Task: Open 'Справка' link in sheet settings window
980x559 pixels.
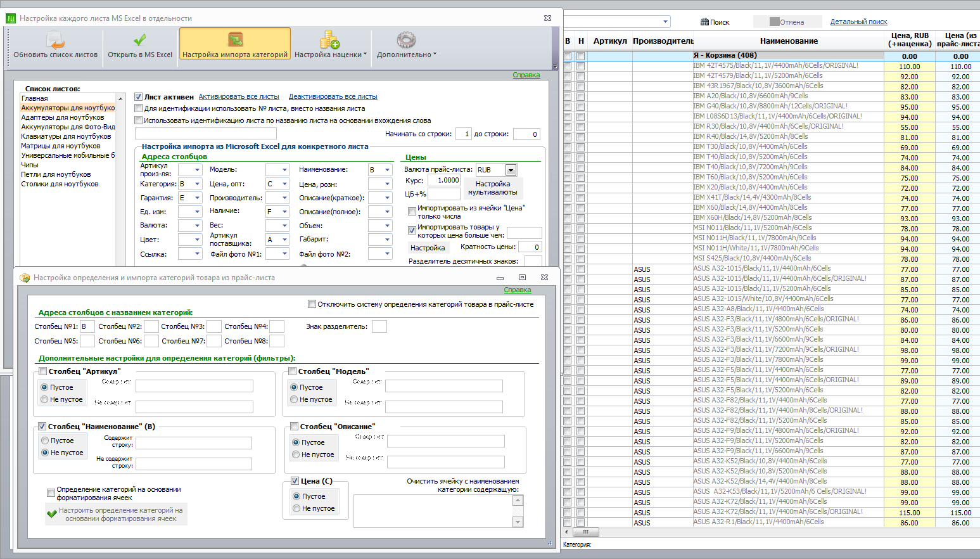Action: click(x=526, y=75)
